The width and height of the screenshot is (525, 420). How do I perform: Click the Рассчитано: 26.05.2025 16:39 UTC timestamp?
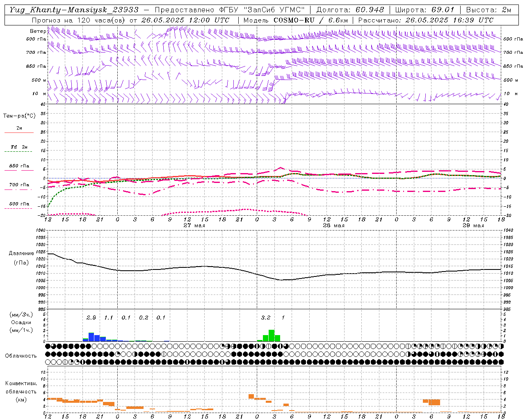(426, 20)
